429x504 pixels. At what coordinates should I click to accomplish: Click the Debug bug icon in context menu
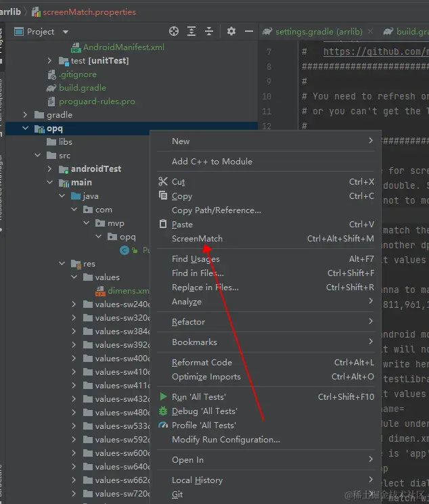click(163, 411)
